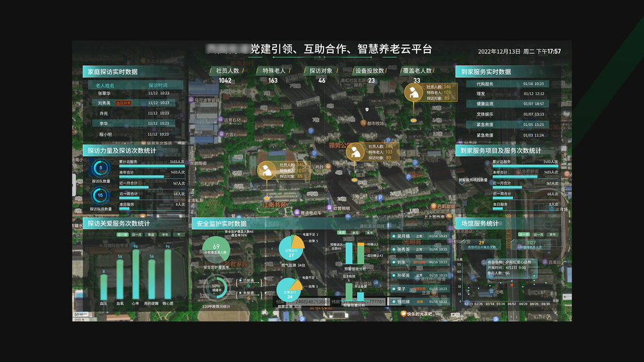Click the 马可波罗瓷砖 map pin icon
This screenshot has width=644, height=362.
coord(191,100)
